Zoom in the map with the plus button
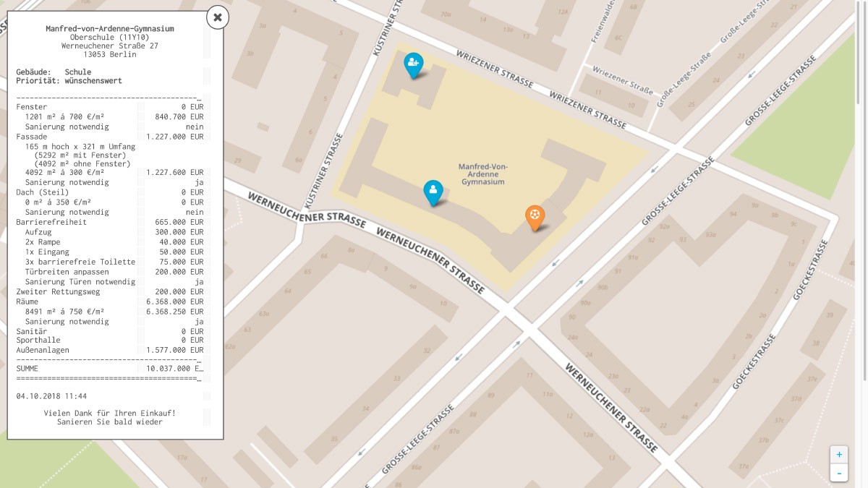 (839, 455)
